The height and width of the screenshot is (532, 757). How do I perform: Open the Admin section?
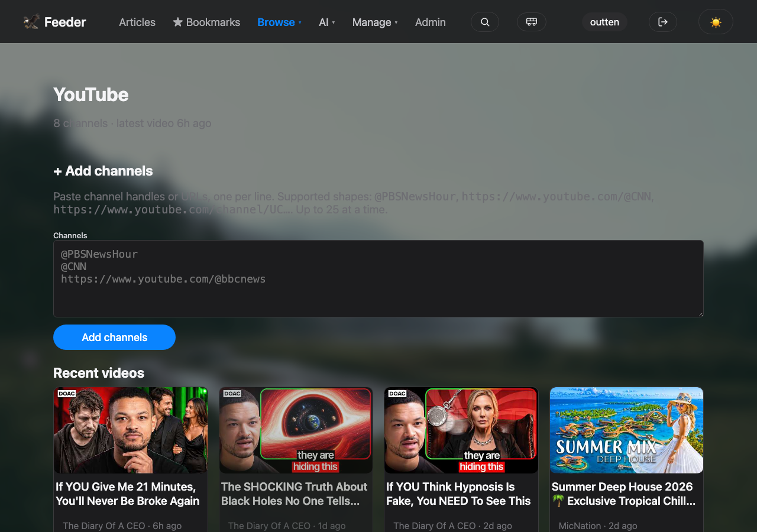[x=431, y=22]
